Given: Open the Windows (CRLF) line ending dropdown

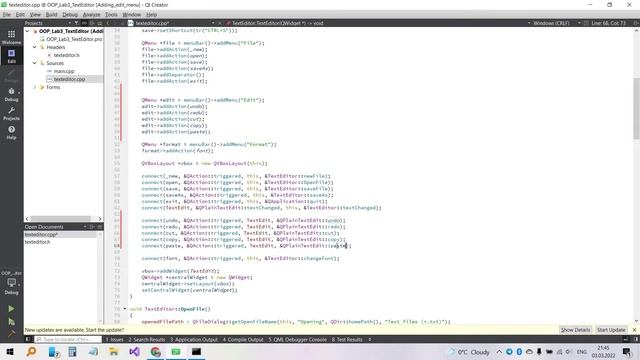Looking at the screenshot, I should tap(556, 23).
